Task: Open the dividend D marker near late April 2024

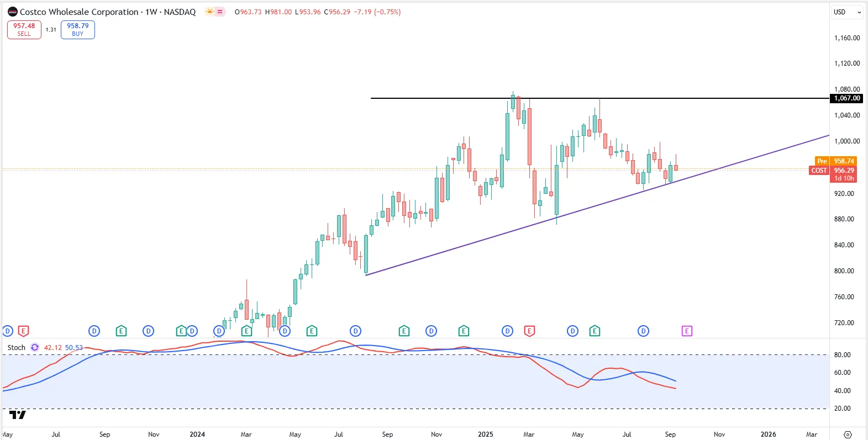Action: click(285, 331)
